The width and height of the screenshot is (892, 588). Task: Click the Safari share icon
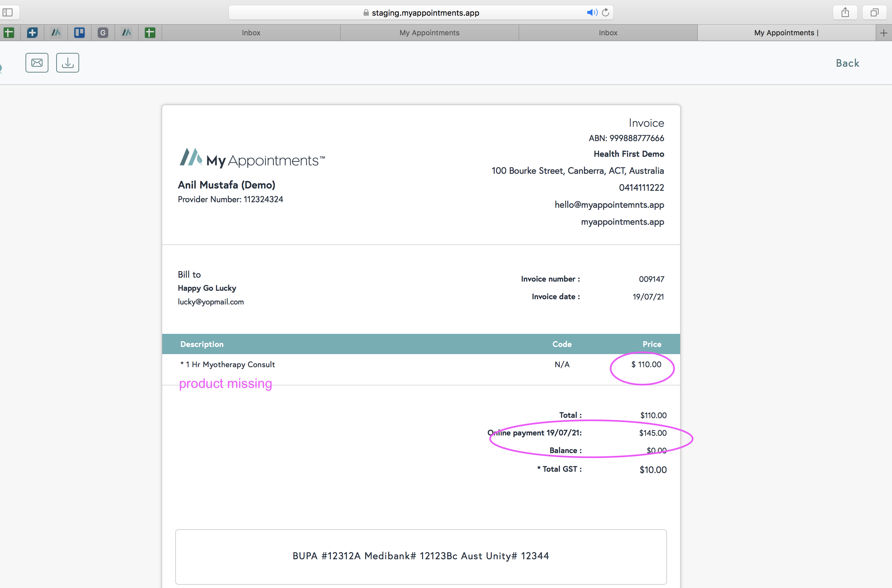click(x=845, y=12)
